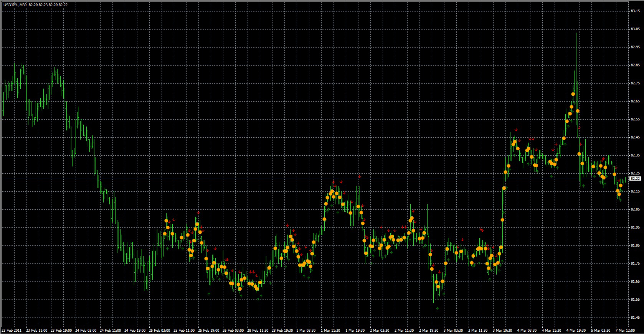This screenshot has height=334, width=644.
Task: Click the first orange dot of the series
Action: pyautogui.click(x=165, y=234)
